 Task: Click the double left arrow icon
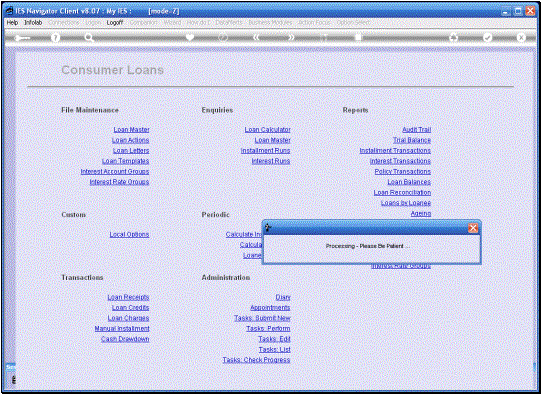pos(256,37)
